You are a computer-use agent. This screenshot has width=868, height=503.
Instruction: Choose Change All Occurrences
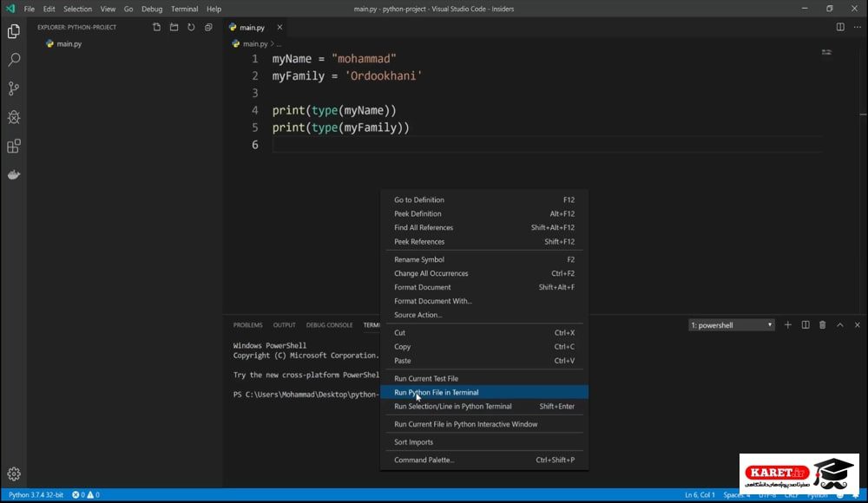click(x=483, y=273)
